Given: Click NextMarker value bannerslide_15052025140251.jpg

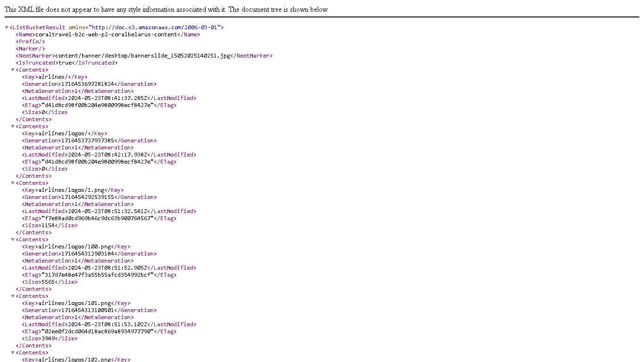Looking at the screenshot, I should pos(143,56).
